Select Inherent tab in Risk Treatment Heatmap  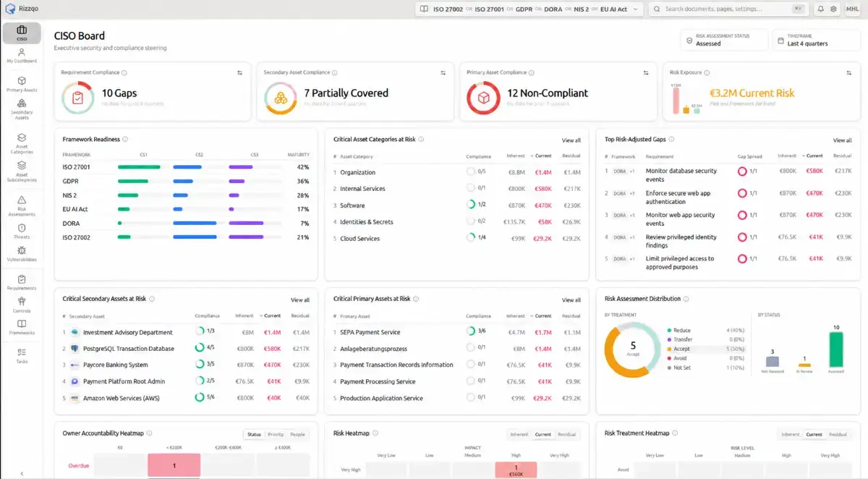(791, 435)
